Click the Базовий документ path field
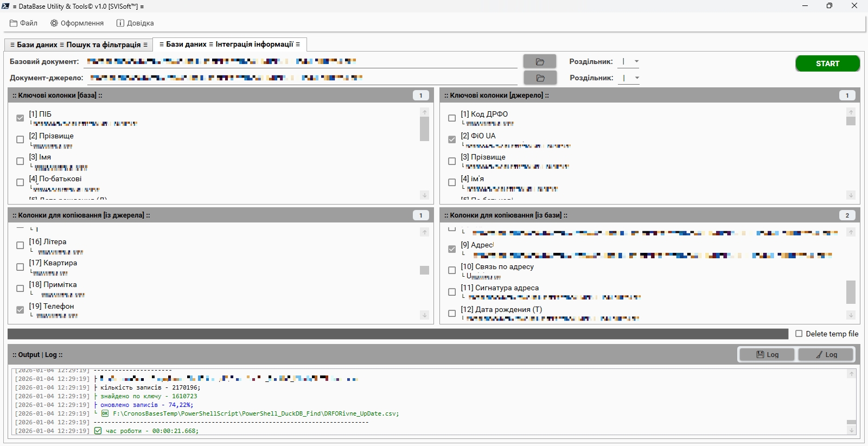 (301, 62)
